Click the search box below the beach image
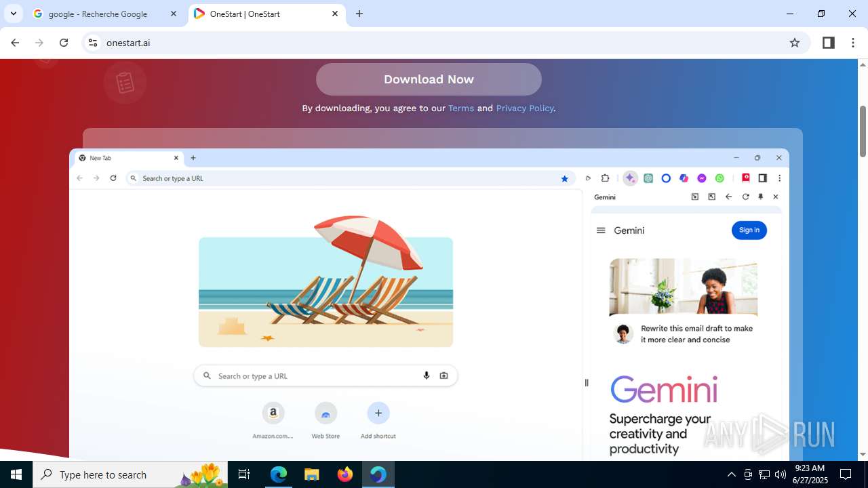The image size is (868, 488). [x=325, y=375]
